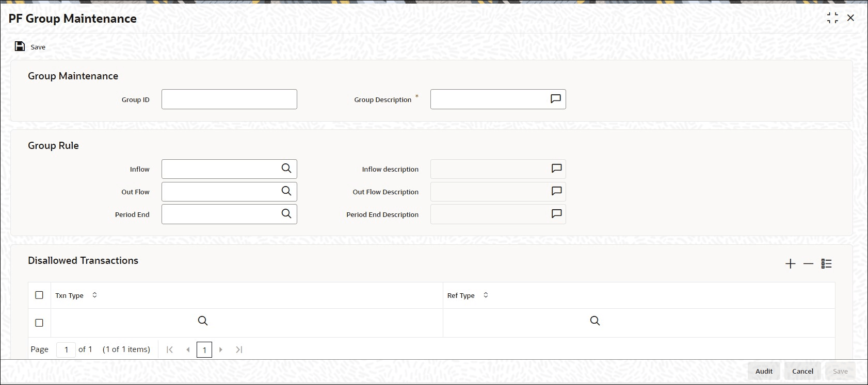
Task: Open the Ref Type lookup in first row
Action: pos(595,321)
